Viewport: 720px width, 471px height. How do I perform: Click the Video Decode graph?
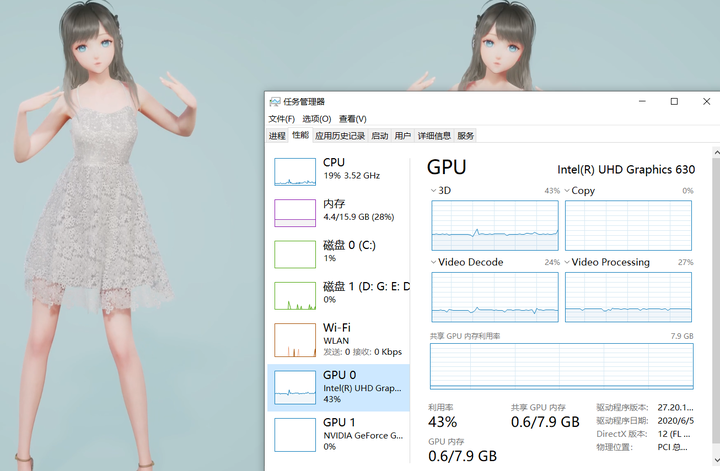click(x=495, y=297)
